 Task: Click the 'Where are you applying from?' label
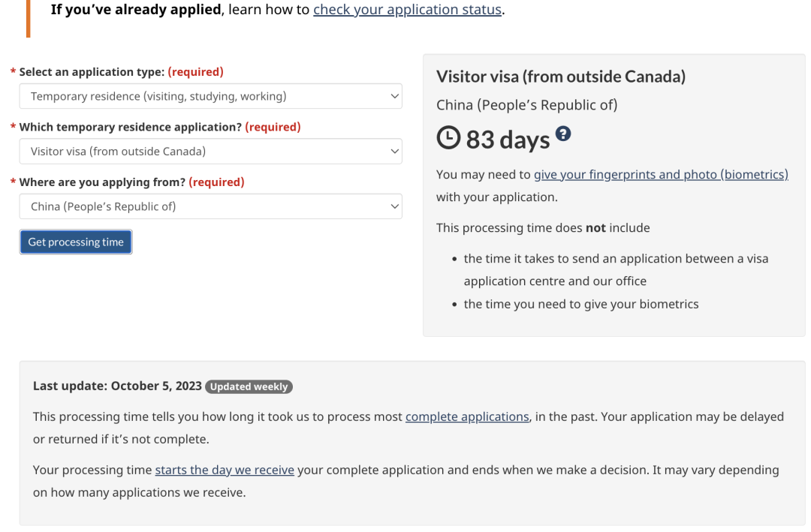point(103,182)
